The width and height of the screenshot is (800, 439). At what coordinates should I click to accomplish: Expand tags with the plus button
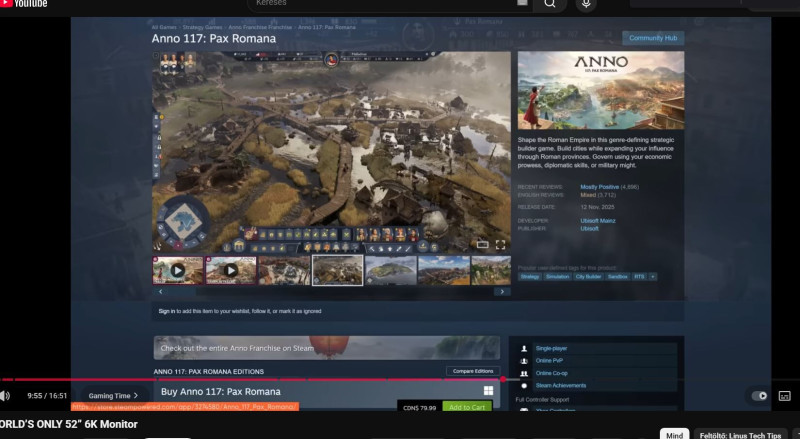click(653, 277)
